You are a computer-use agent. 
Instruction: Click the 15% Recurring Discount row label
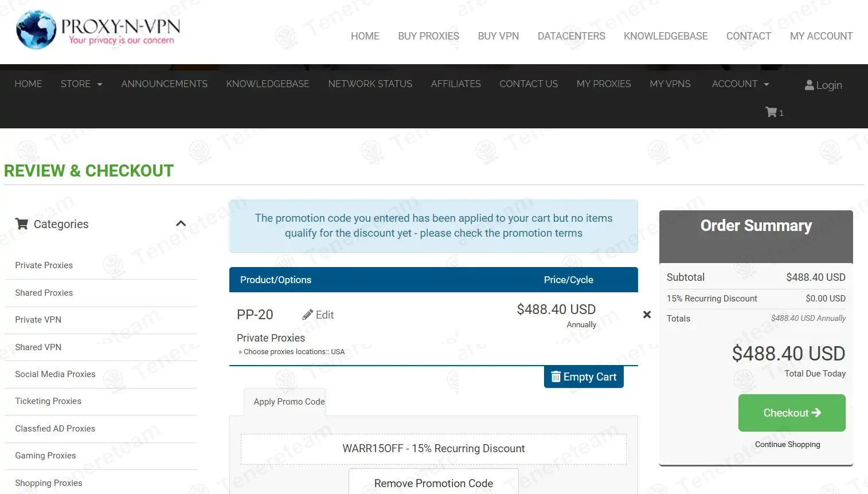[711, 299]
